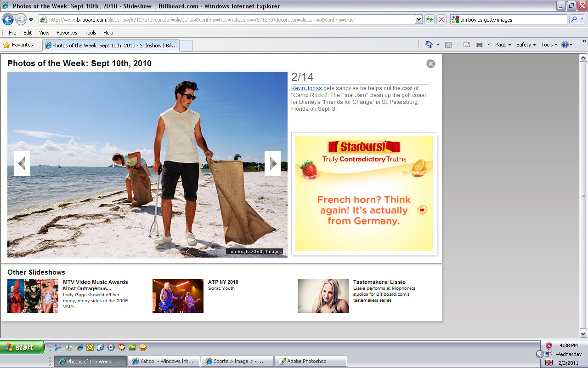Click the magnifier Search button

(x=574, y=20)
